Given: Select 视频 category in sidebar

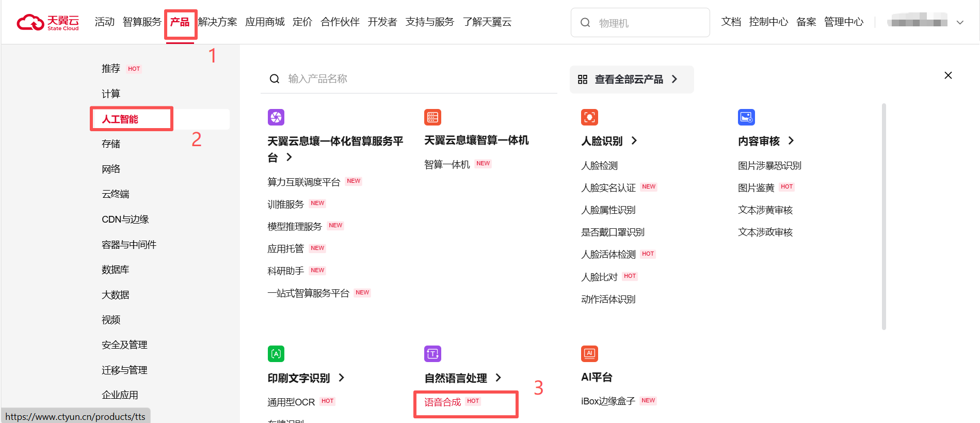Looking at the screenshot, I should click(x=111, y=320).
